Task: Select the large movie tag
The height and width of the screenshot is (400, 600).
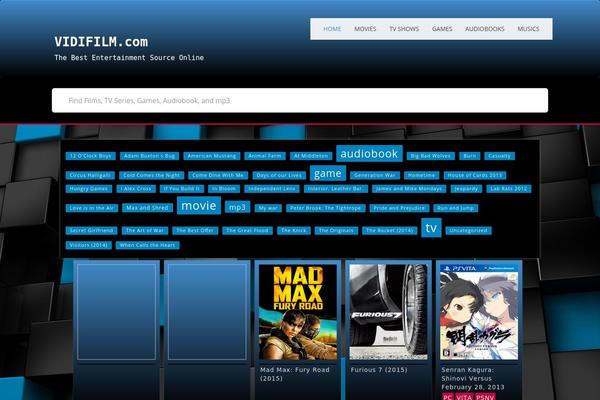Action: pos(199,206)
